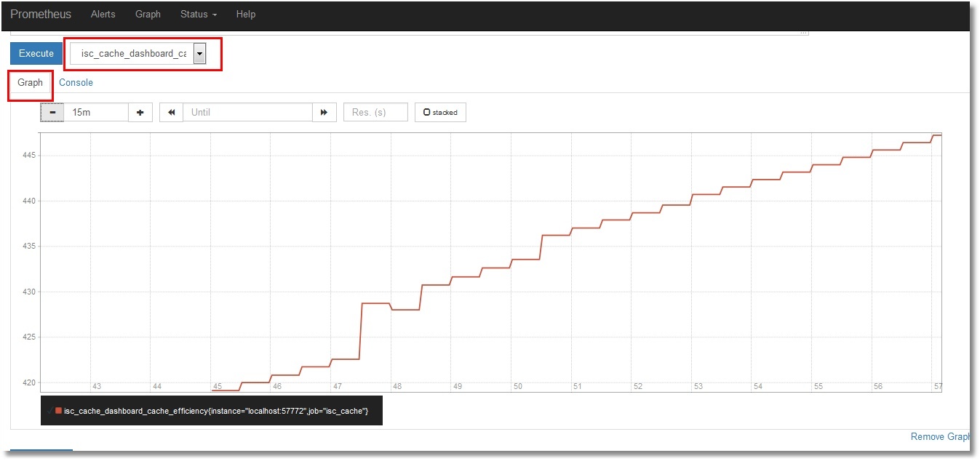Focus the Until end time field
The image size is (980, 461).
click(247, 113)
